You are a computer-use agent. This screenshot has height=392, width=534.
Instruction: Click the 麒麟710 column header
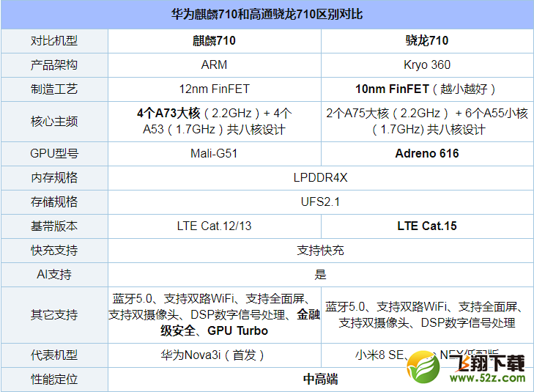[x=214, y=41]
